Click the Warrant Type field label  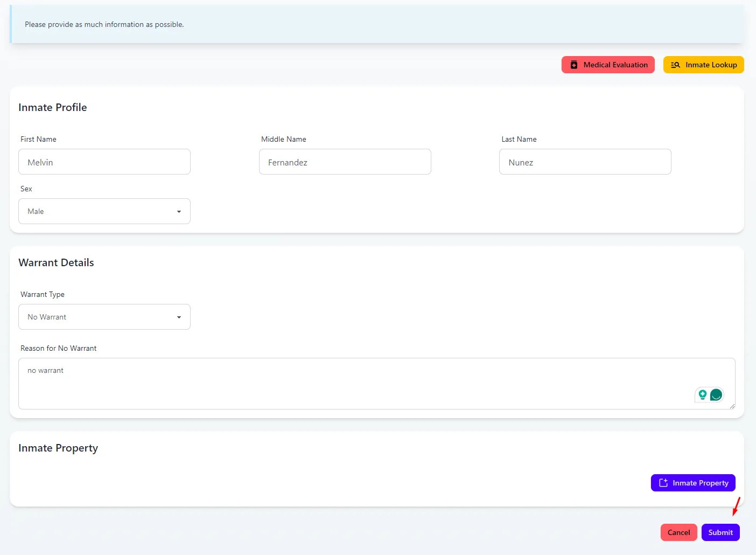(43, 294)
